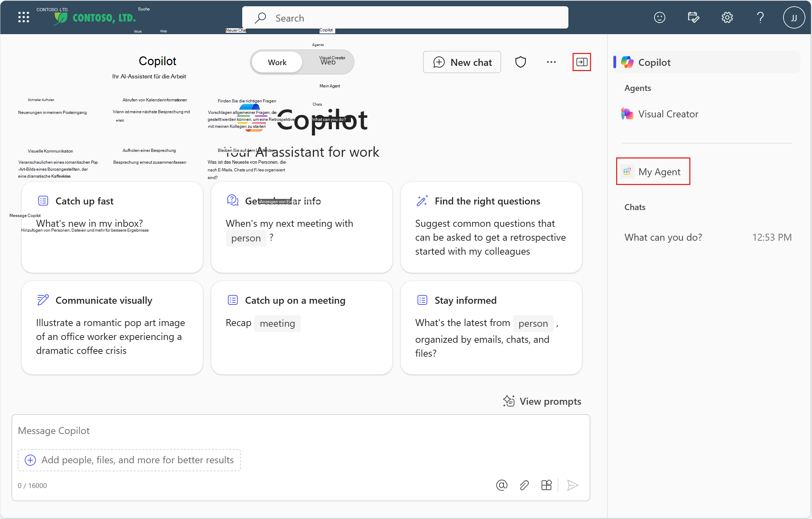Send the message with the arrow icon

[573, 485]
